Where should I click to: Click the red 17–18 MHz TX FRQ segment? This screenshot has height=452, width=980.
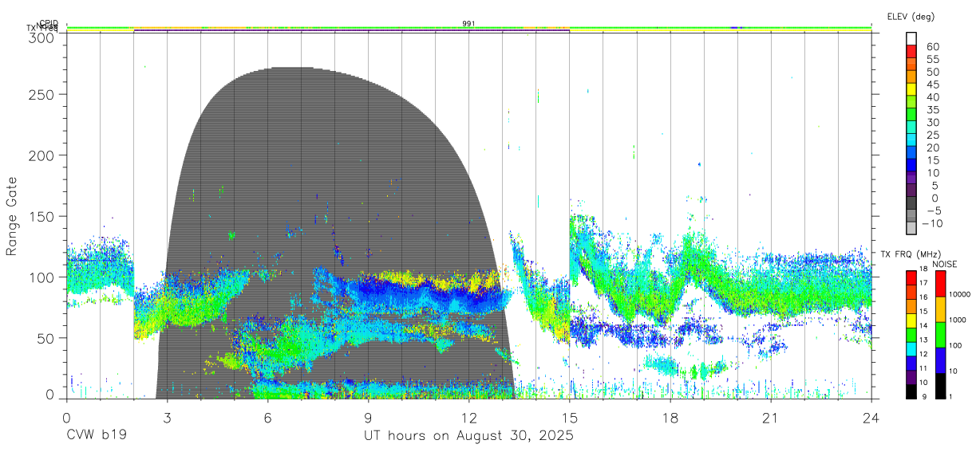pos(911,277)
